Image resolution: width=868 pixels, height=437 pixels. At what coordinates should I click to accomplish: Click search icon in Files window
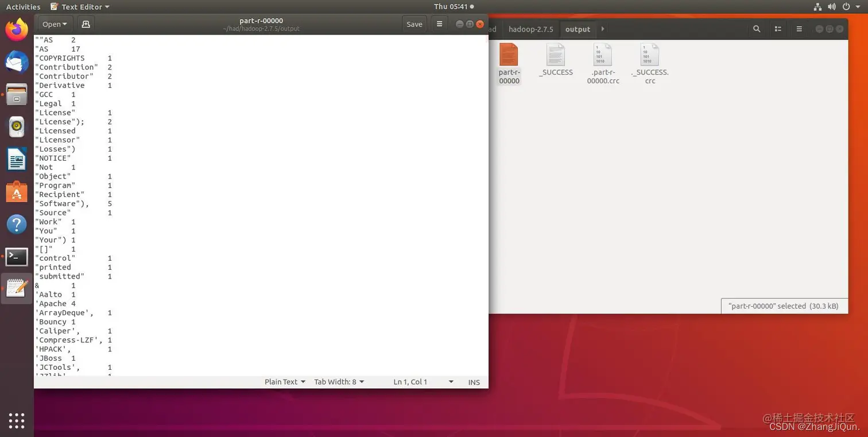pyautogui.click(x=757, y=29)
